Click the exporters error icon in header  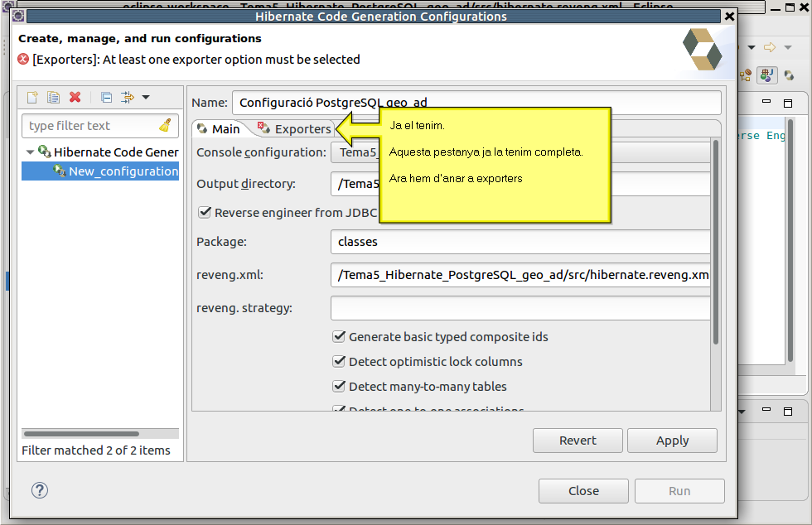[x=23, y=59]
